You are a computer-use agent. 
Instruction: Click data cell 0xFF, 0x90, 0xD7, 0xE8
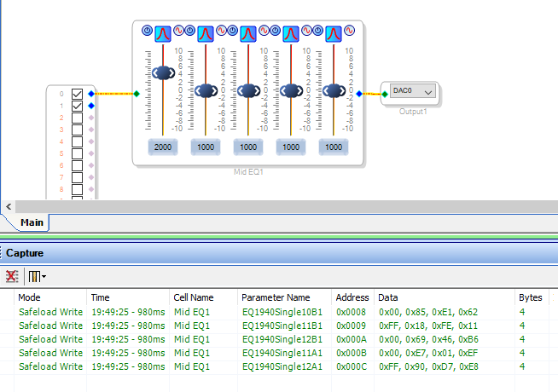(x=428, y=366)
